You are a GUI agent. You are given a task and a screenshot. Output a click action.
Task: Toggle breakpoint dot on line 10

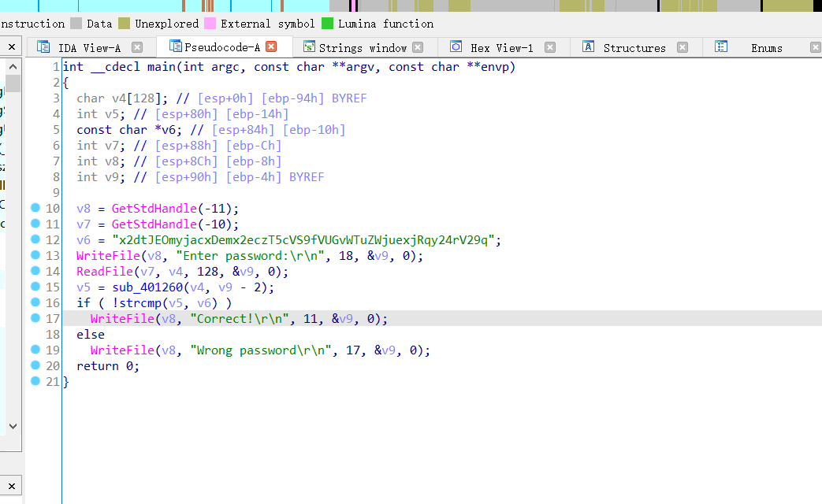pos(35,208)
